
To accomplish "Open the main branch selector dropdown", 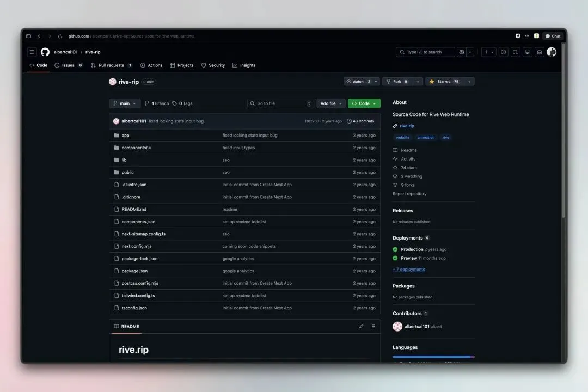I will [125, 103].
